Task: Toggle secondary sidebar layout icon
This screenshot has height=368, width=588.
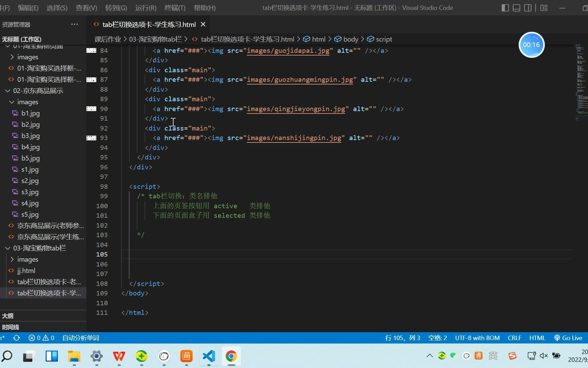Action: [528, 8]
